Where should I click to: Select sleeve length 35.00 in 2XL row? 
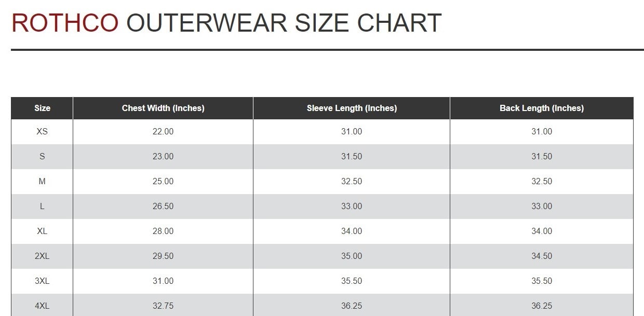pyautogui.click(x=352, y=256)
